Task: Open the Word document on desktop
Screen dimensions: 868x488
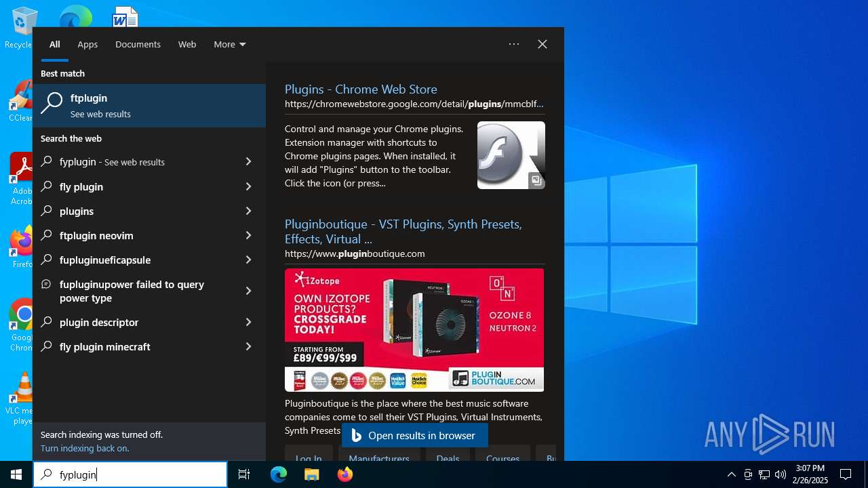Action: pos(125,17)
